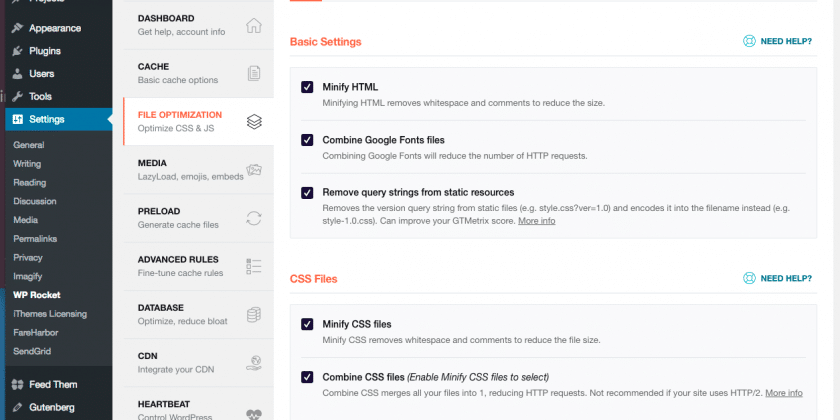Open Imagify settings submenu
This screenshot has width=840, height=420.
(28, 276)
